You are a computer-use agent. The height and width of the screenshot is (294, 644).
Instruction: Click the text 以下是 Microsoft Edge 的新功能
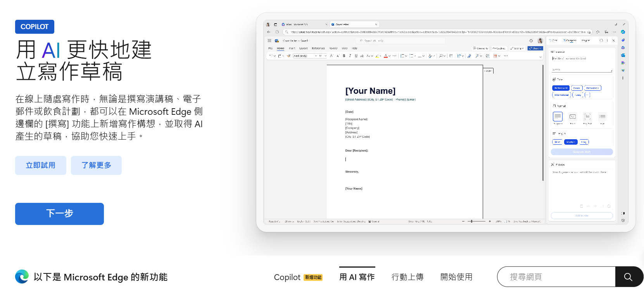100,277
